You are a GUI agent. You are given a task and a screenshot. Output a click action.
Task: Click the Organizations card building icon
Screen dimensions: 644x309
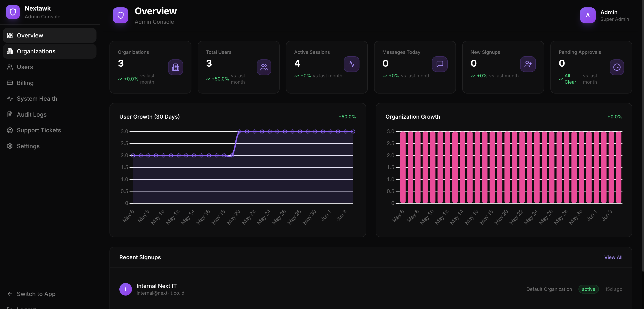175,67
